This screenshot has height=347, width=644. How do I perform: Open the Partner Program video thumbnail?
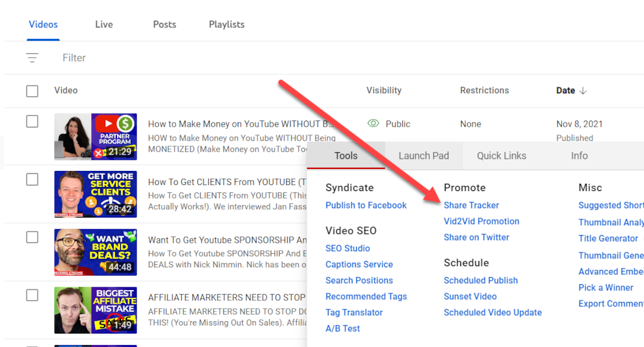[x=96, y=137]
